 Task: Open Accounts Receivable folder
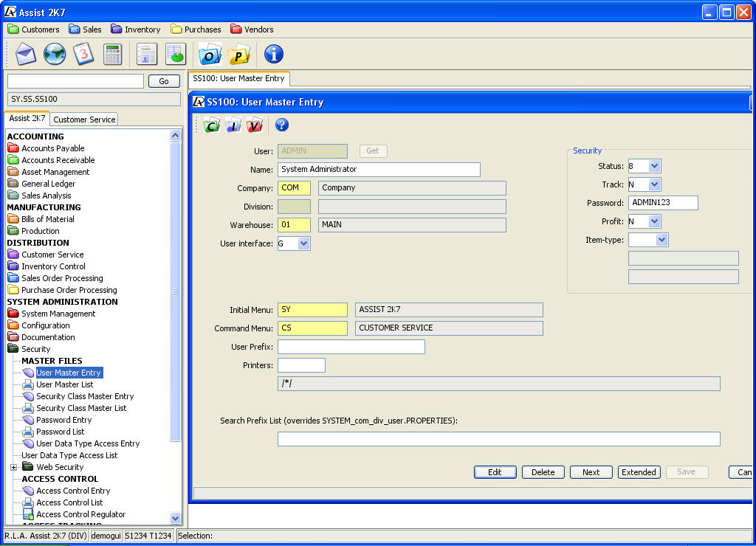tap(51, 160)
